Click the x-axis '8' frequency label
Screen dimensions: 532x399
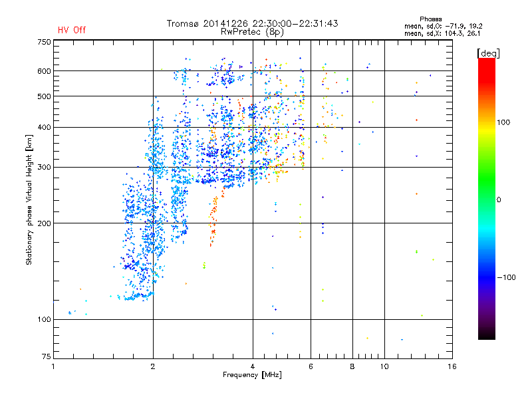tap(352, 366)
